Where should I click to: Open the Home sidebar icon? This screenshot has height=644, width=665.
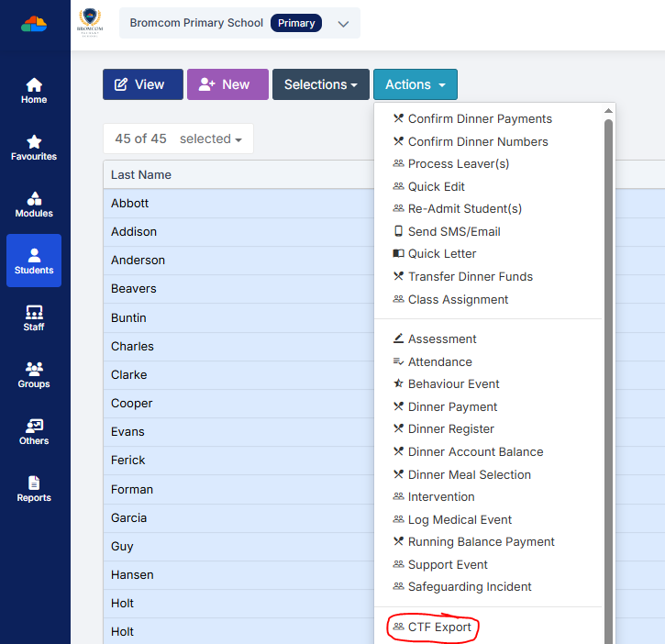[34, 90]
